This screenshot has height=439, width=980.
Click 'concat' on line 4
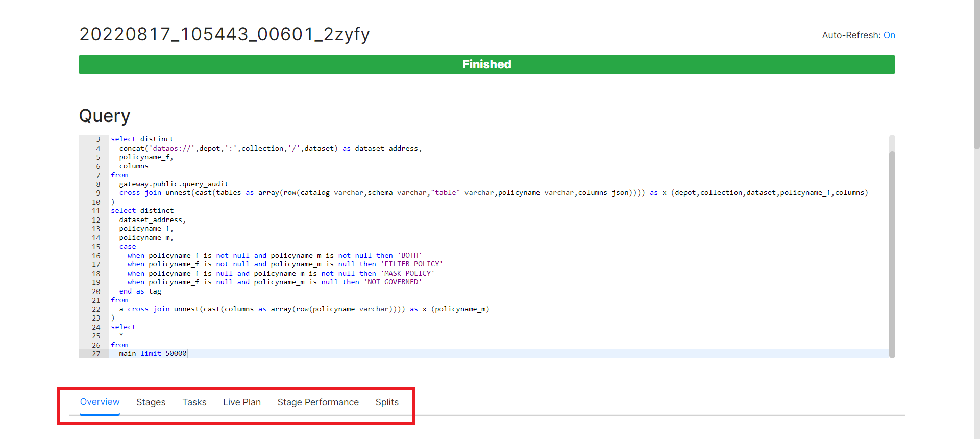click(132, 149)
